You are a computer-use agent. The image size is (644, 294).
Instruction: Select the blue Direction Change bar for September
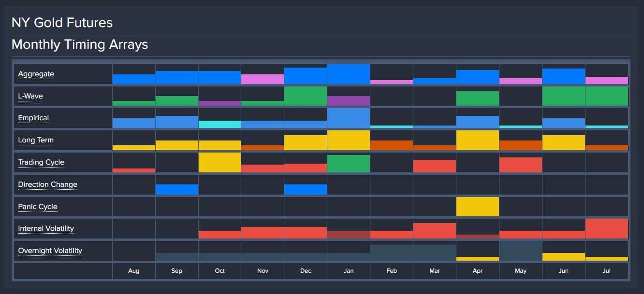tap(176, 190)
